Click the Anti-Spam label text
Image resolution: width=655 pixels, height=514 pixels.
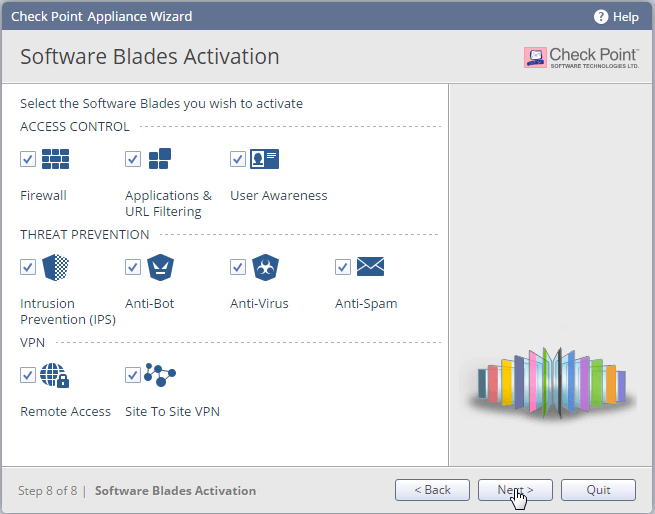click(366, 304)
